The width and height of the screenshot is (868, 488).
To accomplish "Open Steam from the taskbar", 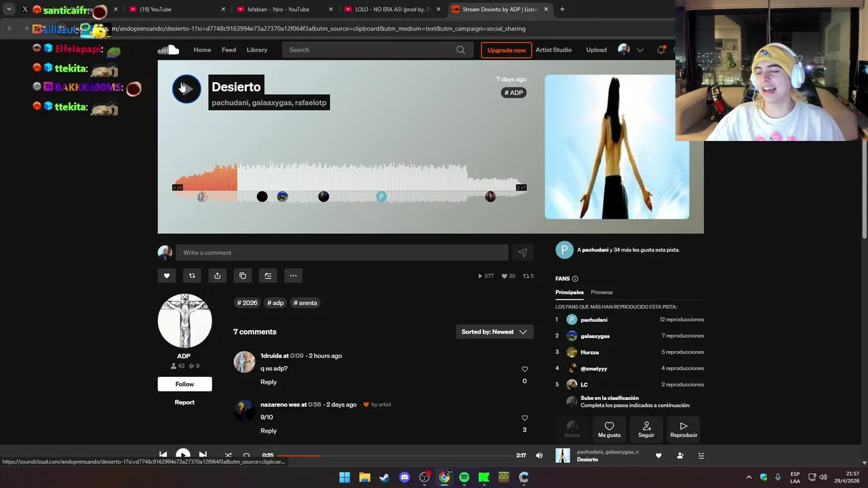I will (x=384, y=477).
